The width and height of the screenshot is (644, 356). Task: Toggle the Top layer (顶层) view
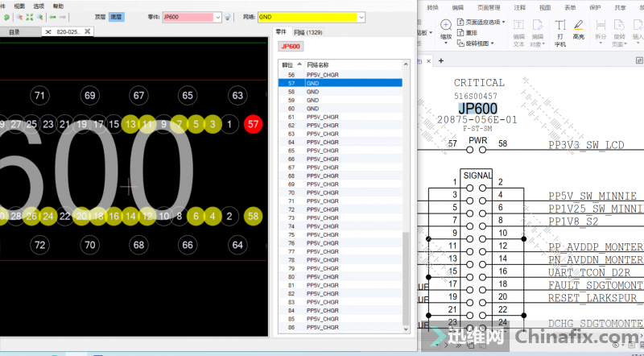[100, 17]
